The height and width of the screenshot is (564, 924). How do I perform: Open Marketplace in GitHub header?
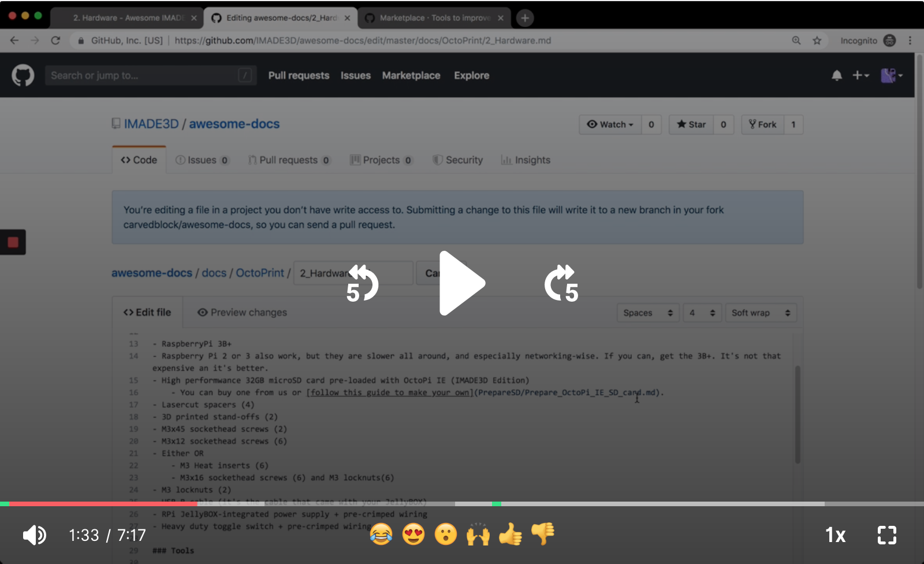(411, 76)
